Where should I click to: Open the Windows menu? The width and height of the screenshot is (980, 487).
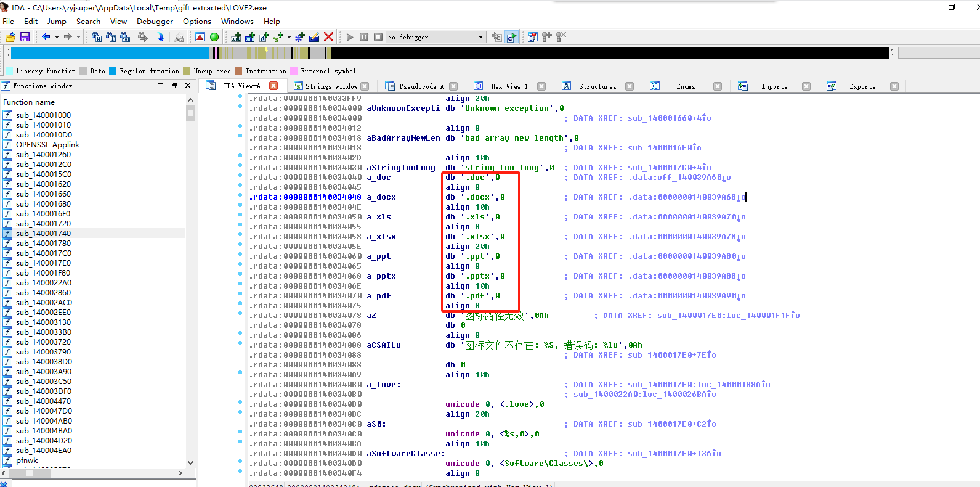coord(237,21)
